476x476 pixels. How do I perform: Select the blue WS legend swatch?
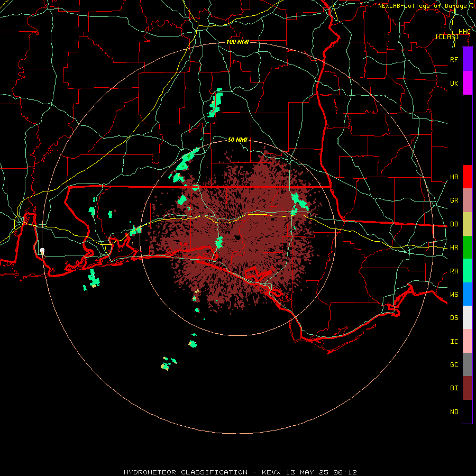click(x=467, y=294)
